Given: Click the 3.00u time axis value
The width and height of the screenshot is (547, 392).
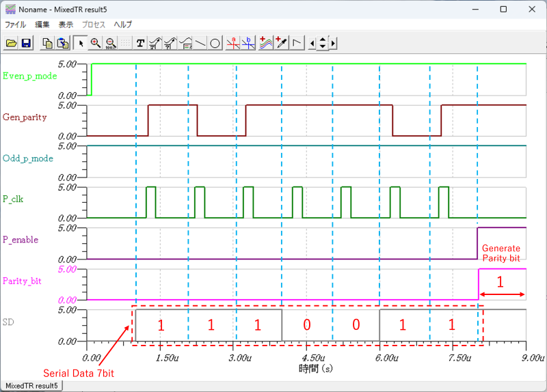Looking at the screenshot, I should [x=240, y=358].
